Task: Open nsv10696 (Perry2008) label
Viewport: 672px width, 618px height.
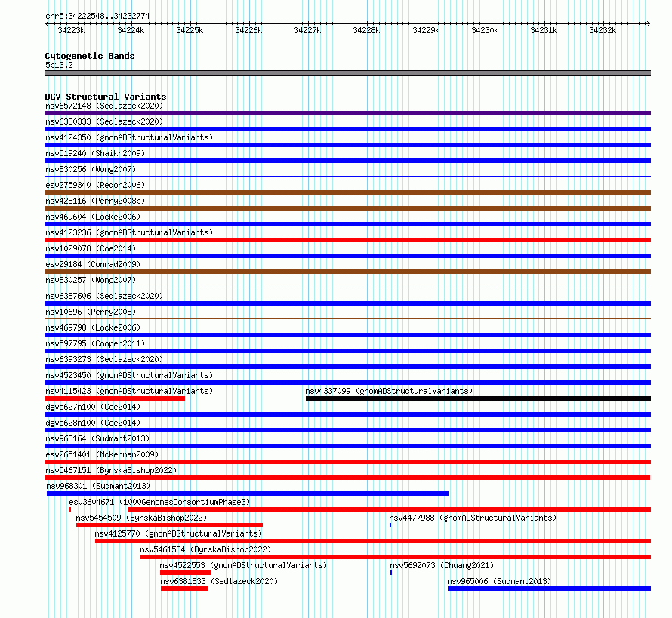Action: coord(91,312)
